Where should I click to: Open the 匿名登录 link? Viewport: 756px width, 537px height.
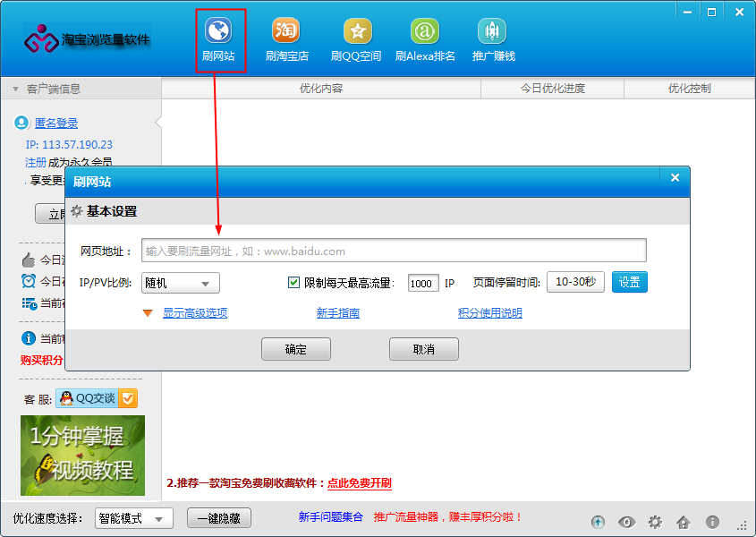click(56, 123)
